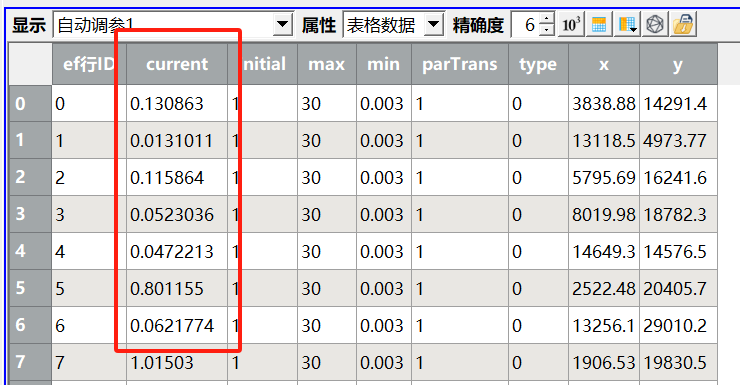
Task: Select the x column header
Action: (x=604, y=64)
